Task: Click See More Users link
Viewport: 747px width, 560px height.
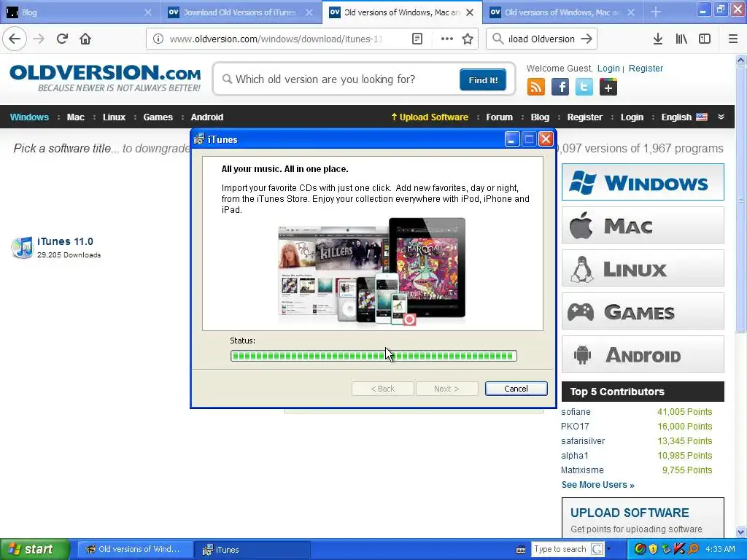Action: [598, 485]
